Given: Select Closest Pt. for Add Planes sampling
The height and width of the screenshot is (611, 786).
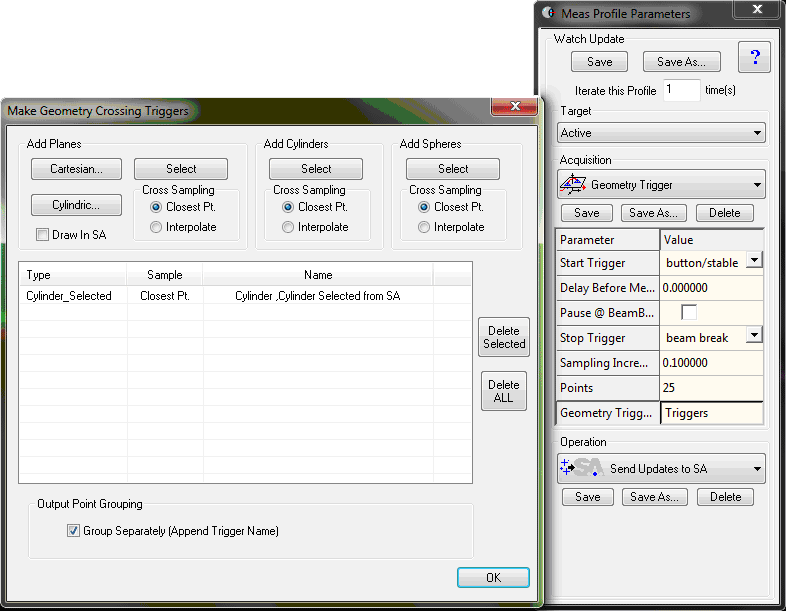Looking at the screenshot, I should click(156, 207).
